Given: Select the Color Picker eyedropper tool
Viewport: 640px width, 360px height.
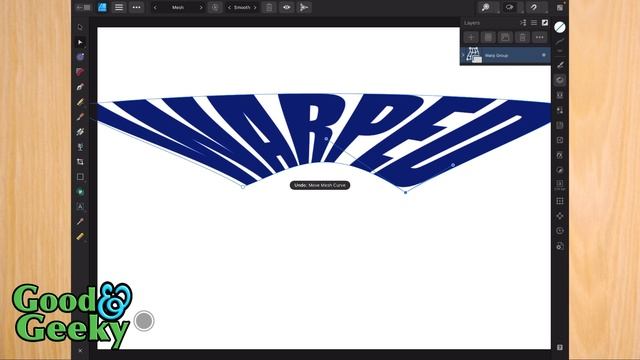Looking at the screenshot, I should [80, 222].
